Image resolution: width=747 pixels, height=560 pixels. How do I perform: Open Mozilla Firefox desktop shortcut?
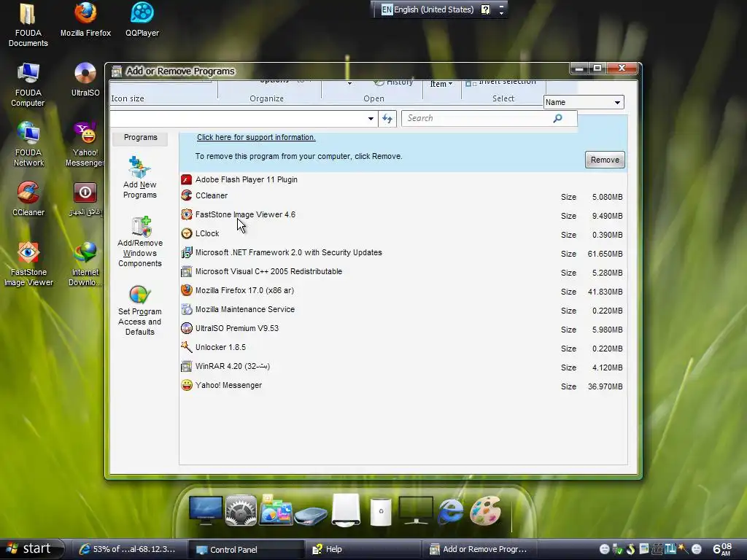click(x=86, y=20)
